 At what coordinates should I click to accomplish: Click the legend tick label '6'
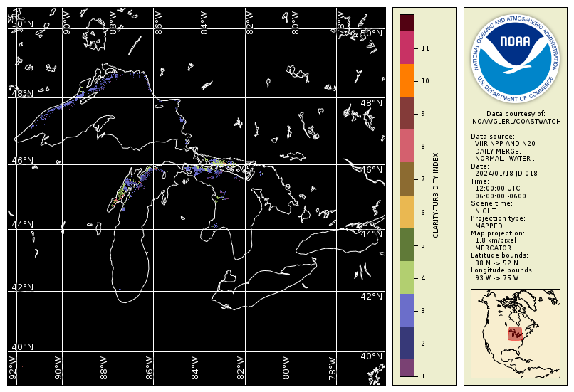(423, 213)
